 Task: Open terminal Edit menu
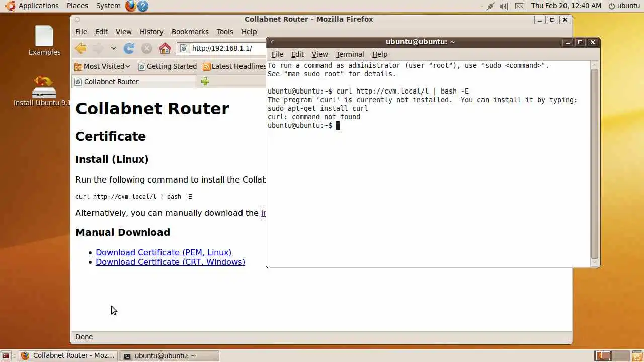click(x=297, y=54)
